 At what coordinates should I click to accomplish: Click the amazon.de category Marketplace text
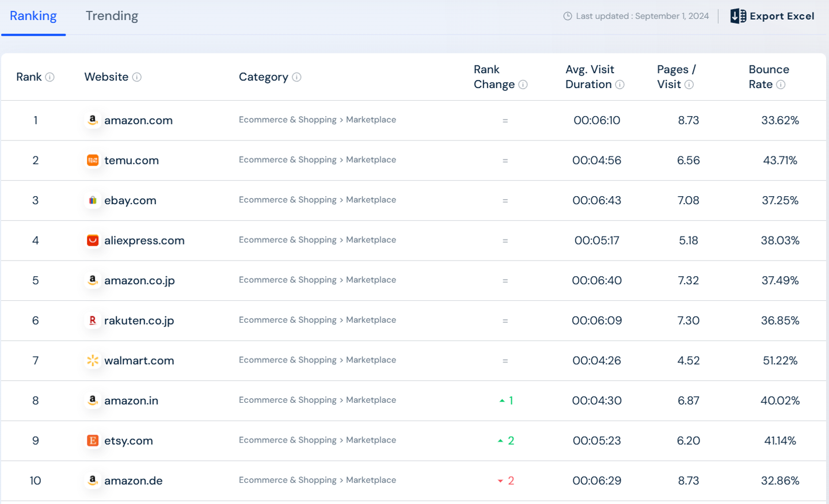[x=371, y=480]
